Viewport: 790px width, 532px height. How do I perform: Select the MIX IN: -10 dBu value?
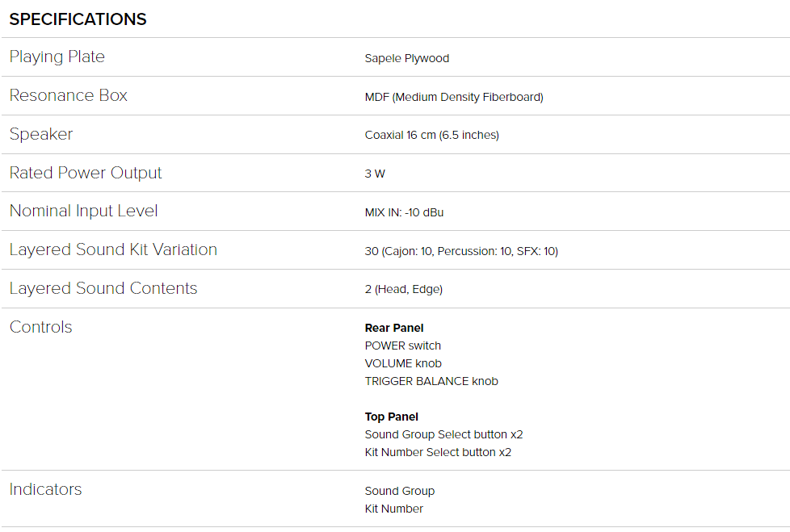(404, 212)
